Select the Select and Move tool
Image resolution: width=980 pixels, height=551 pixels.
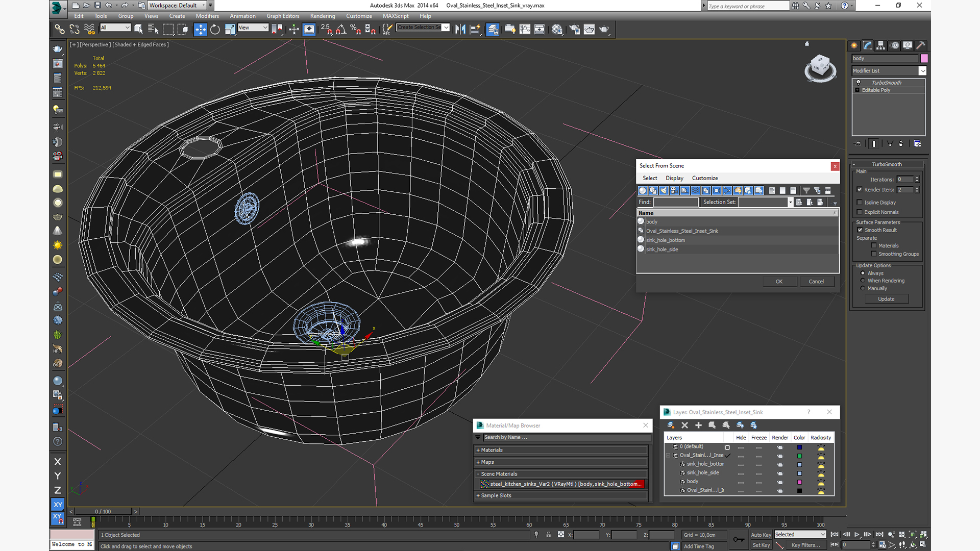[201, 29]
